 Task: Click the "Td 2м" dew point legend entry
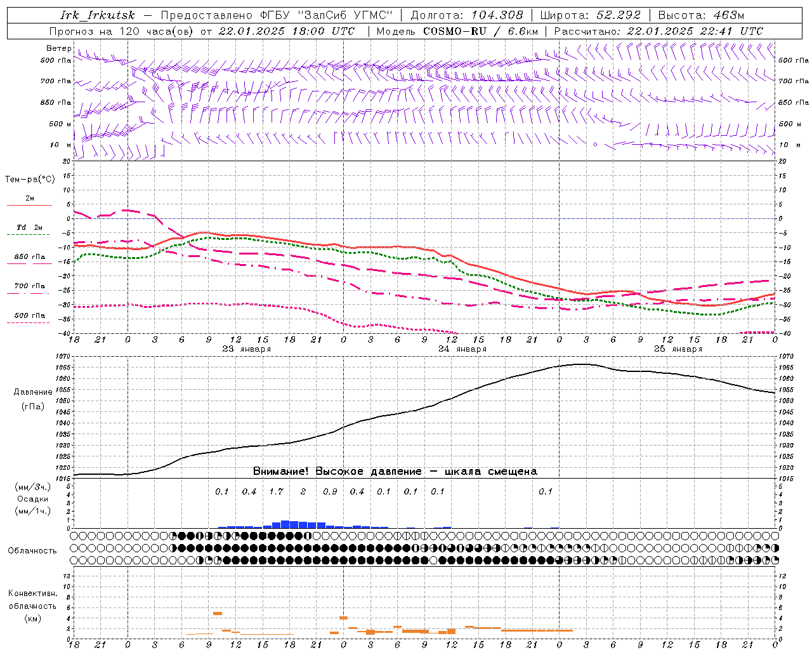(29, 227)
